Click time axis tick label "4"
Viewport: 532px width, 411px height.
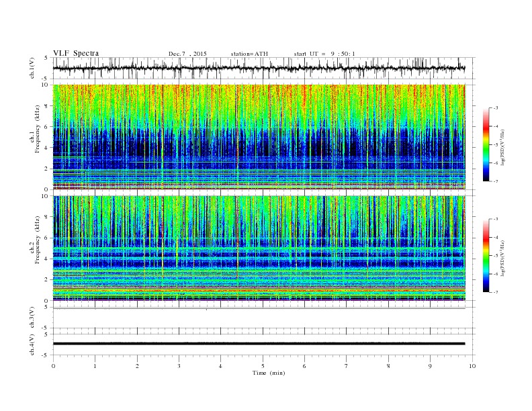[x=220, y=366]
